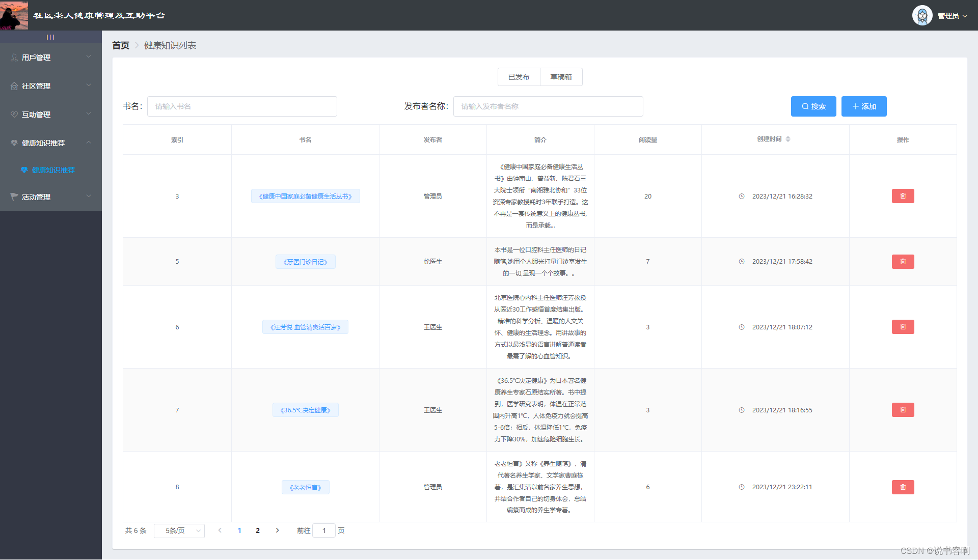Image resolution: width=978 pixels, height=560 pixels.
Task: Expand the 用户管理 menu
Action: pyautogui.click(x=51, y=57)
